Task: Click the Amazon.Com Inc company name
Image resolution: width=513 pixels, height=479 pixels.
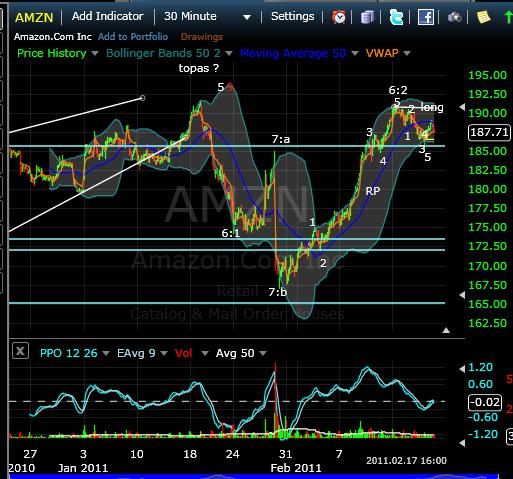Action: click(x=53, y=37)
